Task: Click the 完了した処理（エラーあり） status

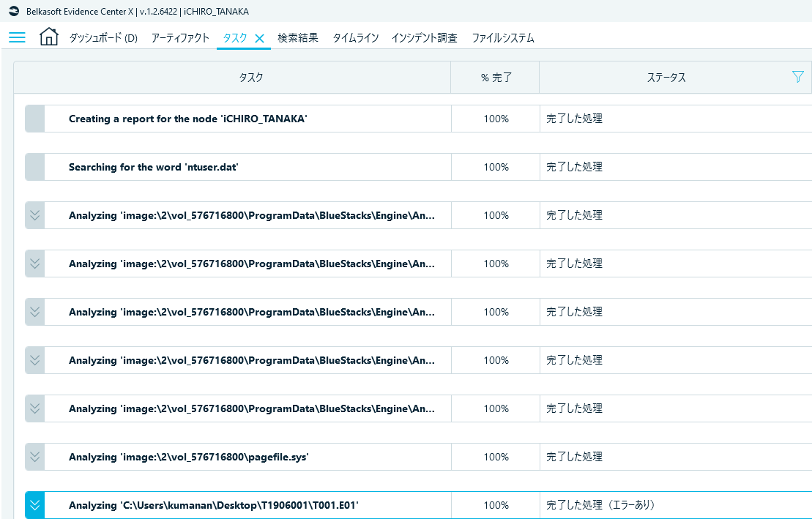Action: [x=600, y=505]
